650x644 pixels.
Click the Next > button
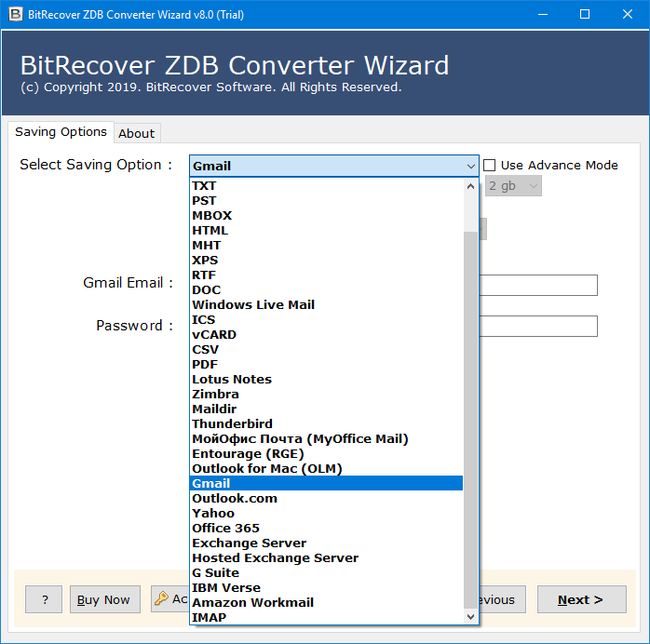click(x=582, y=599)
